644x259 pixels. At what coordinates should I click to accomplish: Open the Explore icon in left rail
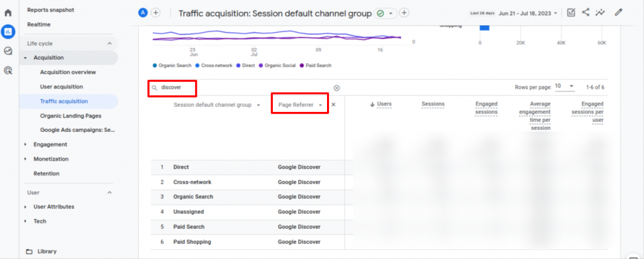8,52
